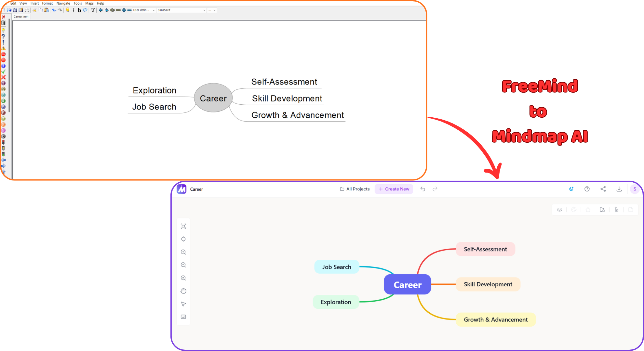Select the Self-Assessment node in FreeMind
This screenshot has width=644, height=351.
284,82
